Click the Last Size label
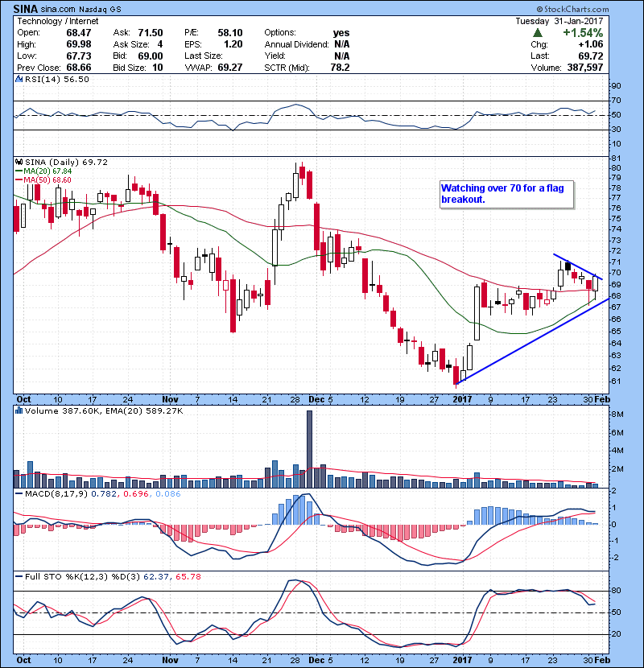 click(x=204, y=56)
